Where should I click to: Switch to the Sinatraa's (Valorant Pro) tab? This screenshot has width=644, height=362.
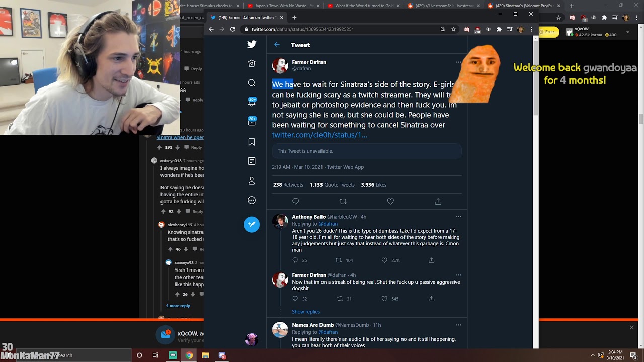pos(523,6)
